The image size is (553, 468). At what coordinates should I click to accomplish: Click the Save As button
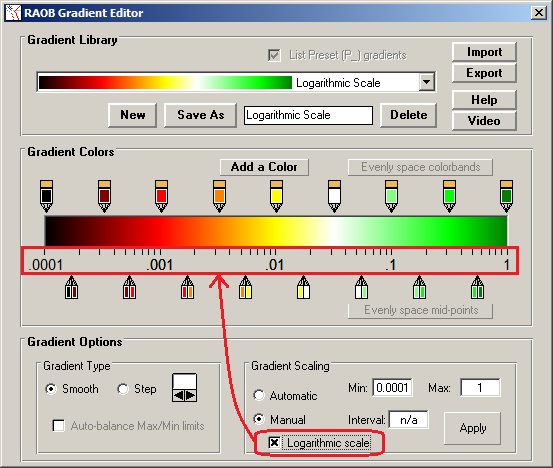(200, 115)
